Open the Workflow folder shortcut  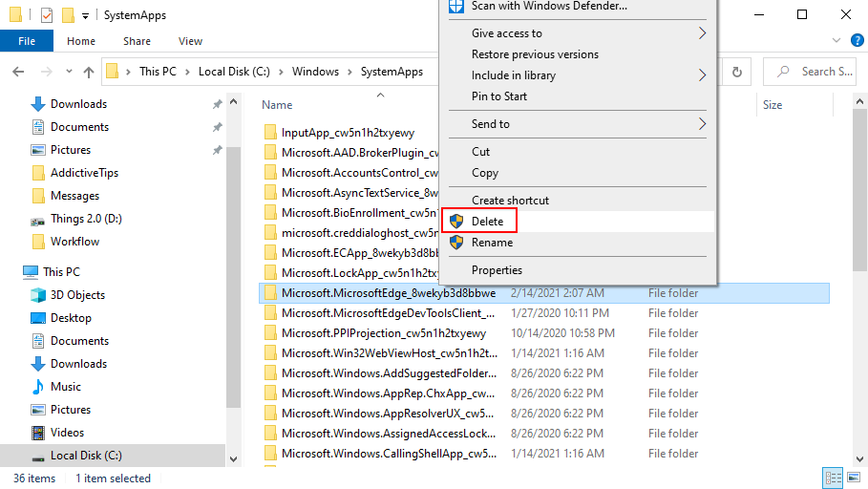[74, 242]
